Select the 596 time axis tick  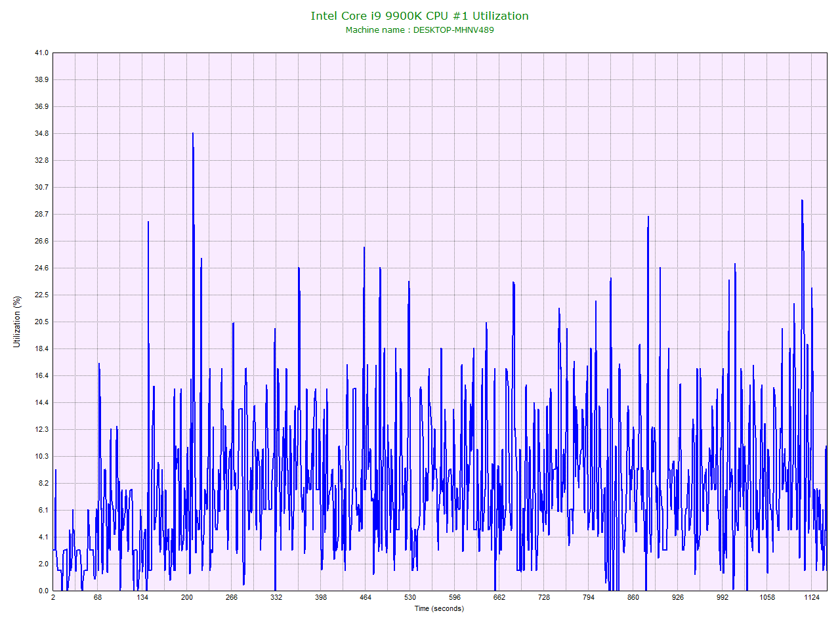coord(455,597)
